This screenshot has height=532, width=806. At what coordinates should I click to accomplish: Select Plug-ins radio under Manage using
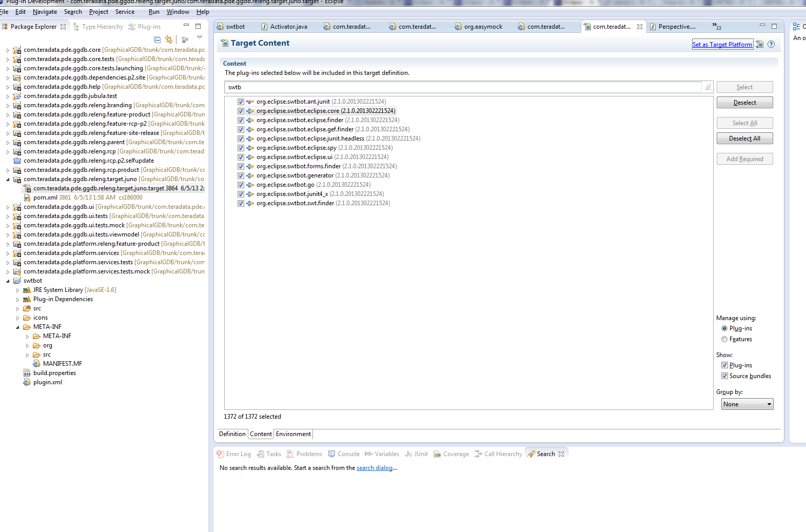coord(724,328)
